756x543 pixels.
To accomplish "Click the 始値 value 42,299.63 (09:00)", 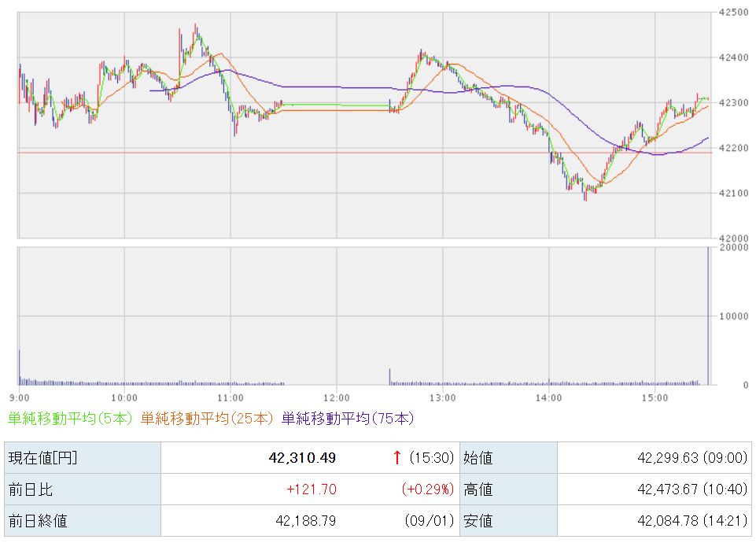I will tap(691, 458).
